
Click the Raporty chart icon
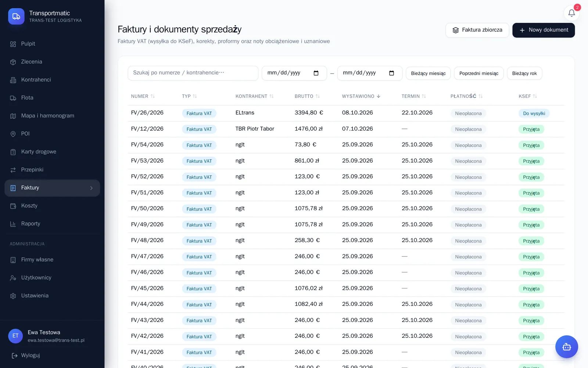13,224
